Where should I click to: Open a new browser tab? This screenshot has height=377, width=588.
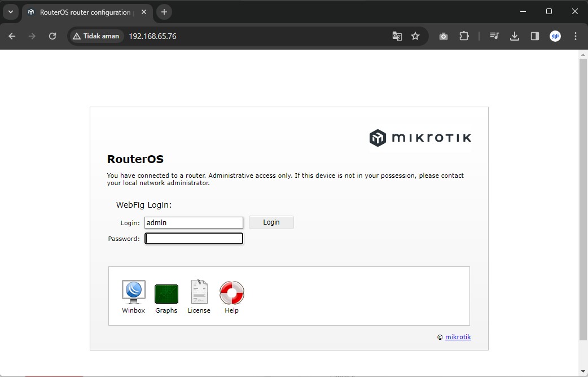pyautogui.click(x=164, y=12)
